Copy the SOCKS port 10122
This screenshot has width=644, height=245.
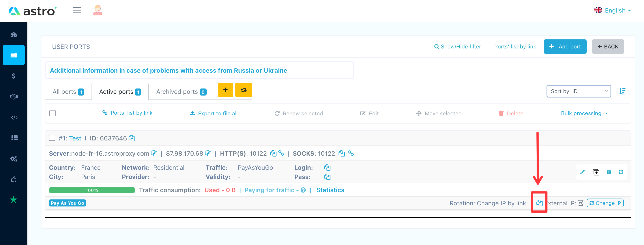[x=341, y=153]
